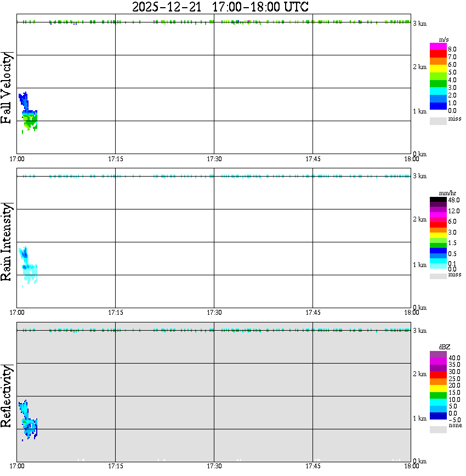The height and width of the screenshot is (476, 466).
Task: Select black 48.0 swatch in mm/hr legend
Action: point(438,200)
